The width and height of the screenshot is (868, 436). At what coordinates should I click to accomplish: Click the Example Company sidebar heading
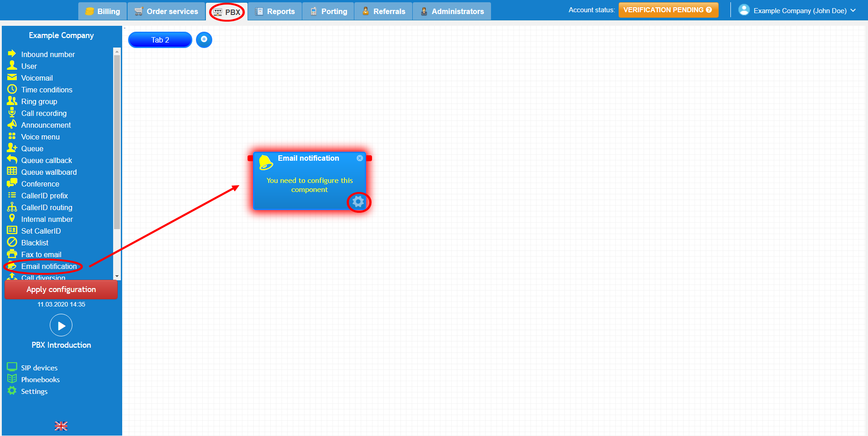pyautogui.click(x=61, y=35)
